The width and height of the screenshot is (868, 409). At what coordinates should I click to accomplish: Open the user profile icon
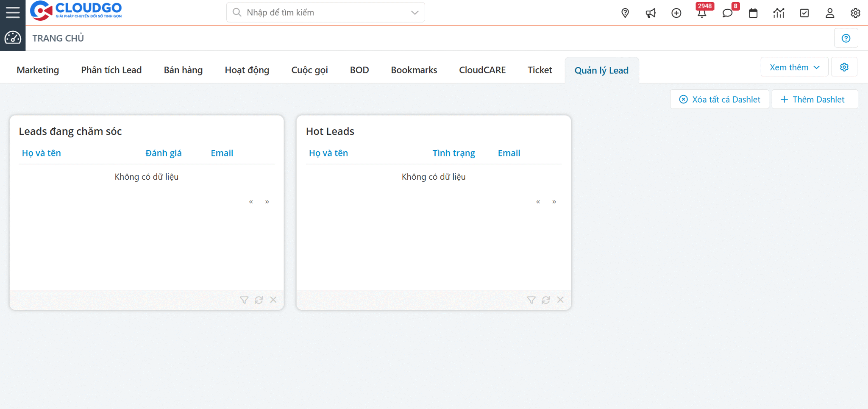click(830, 13)
